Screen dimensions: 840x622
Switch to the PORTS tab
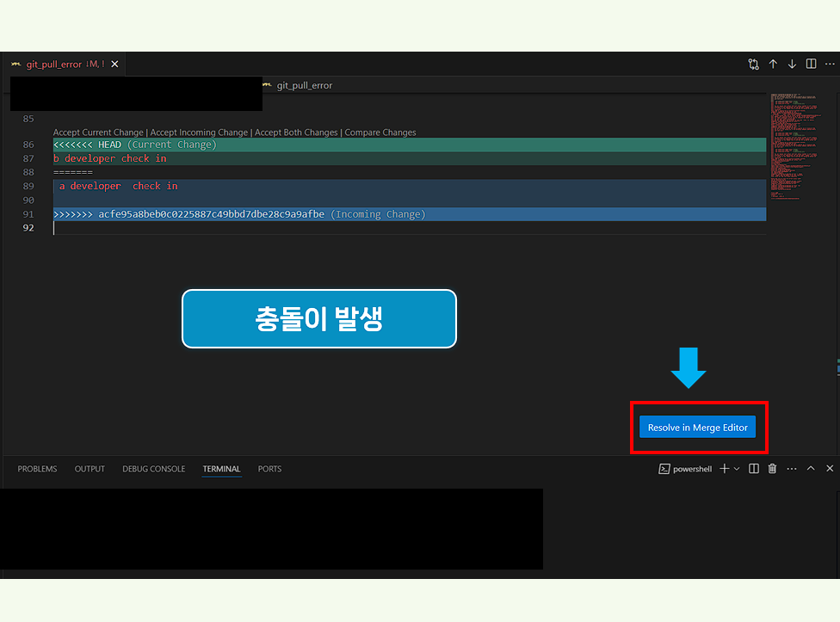pyautogui.click(x=269, y=469)
